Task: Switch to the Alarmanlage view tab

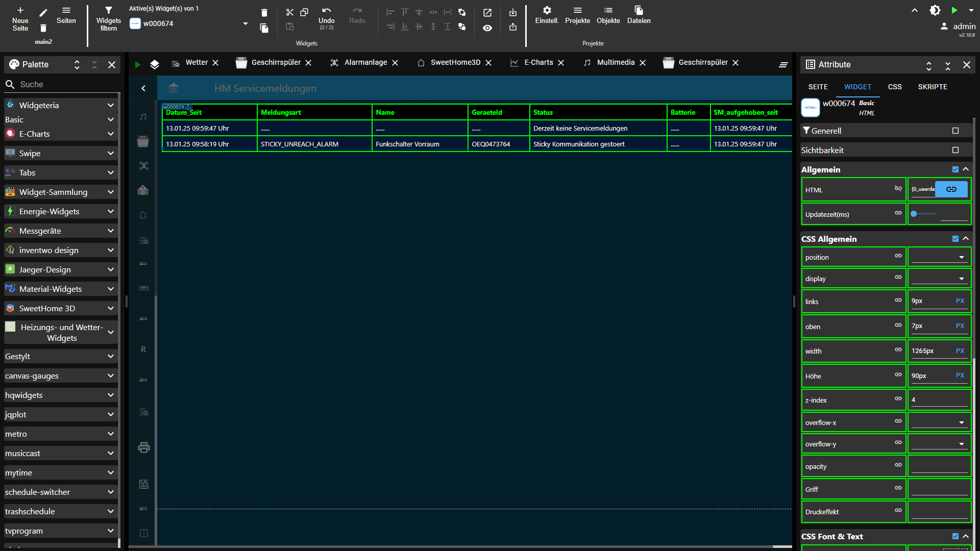Action: pyautogui.click(x=365, y=62)
